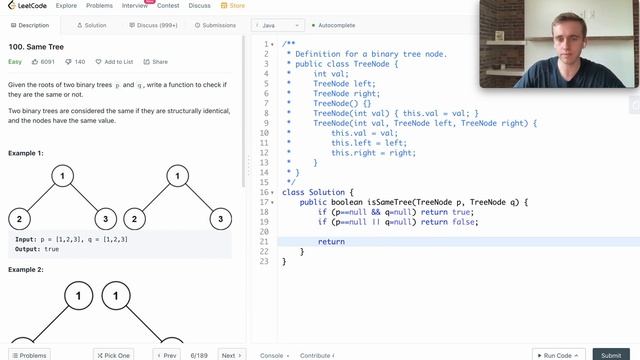
Task: Click the Pick One button
Action: coord(113,355)
